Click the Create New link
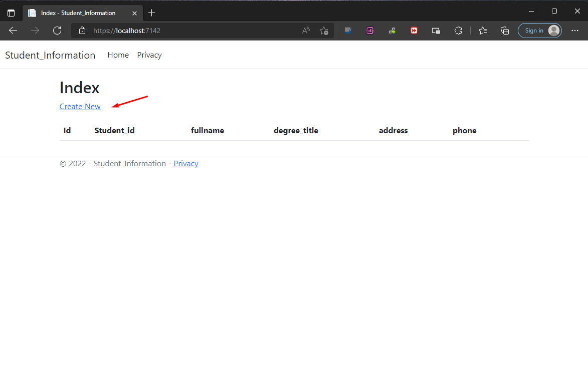 (80, 106)
